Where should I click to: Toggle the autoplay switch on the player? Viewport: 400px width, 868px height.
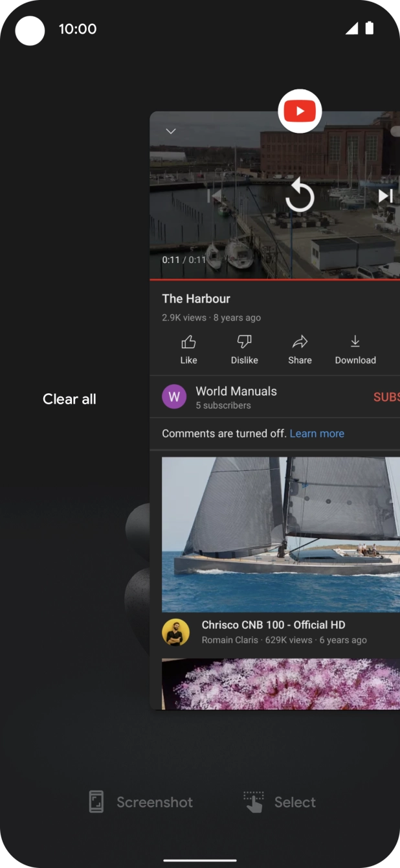[x=394, y=131]
